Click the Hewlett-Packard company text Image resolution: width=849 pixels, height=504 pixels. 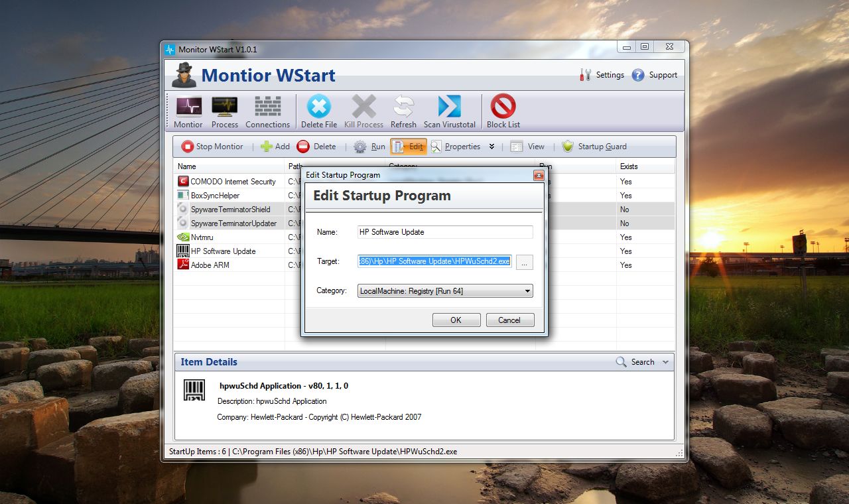319,417
